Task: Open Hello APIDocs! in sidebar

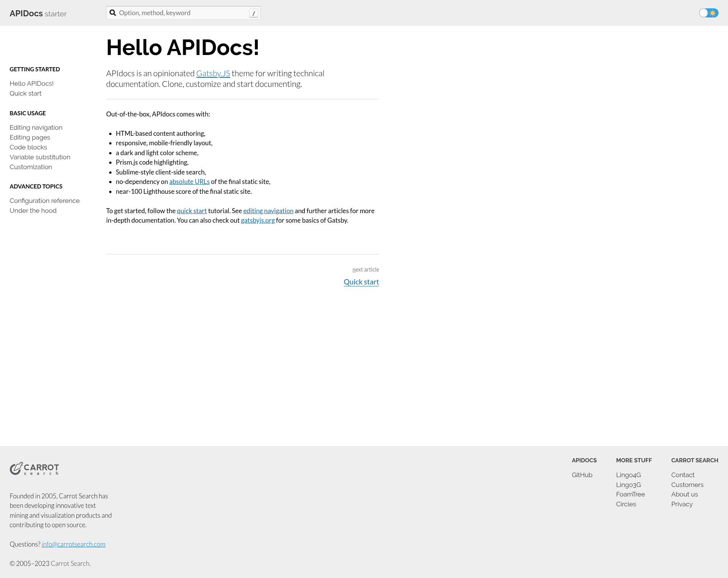Action: (31, 83)
